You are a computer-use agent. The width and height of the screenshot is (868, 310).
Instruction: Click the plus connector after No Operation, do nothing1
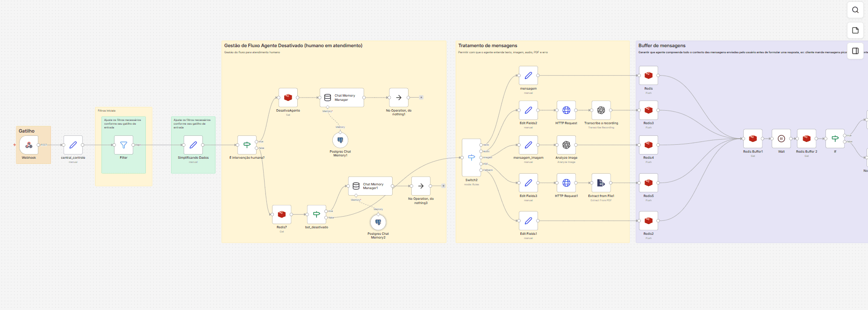[x=421, y=98]
